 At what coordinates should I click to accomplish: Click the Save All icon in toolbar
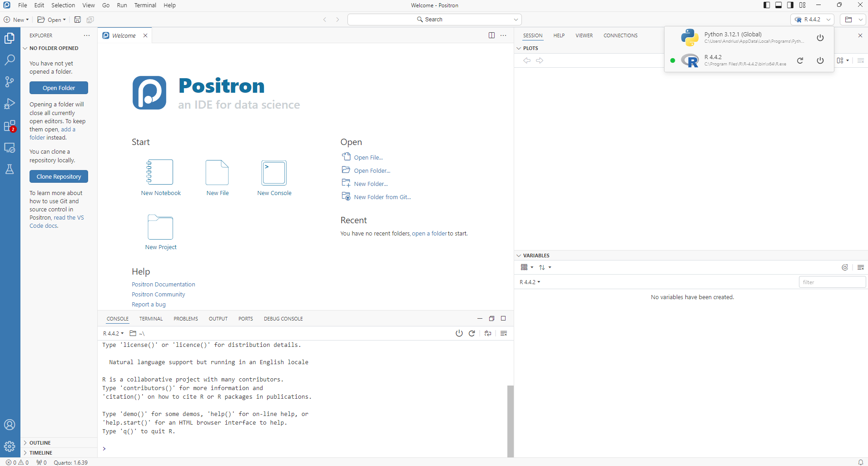coord(90,20)
